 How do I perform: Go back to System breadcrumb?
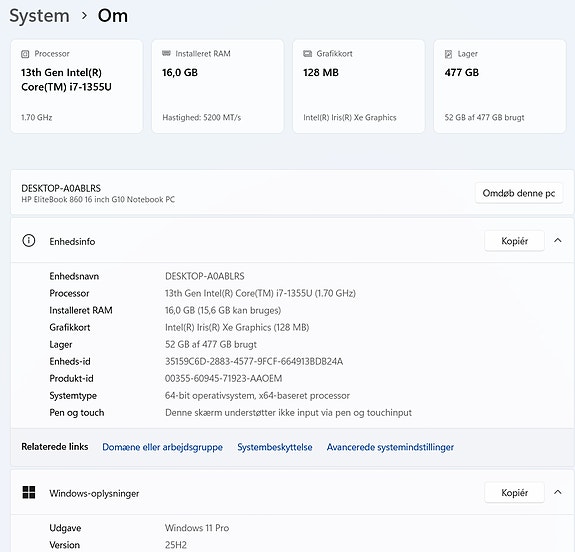39,16
